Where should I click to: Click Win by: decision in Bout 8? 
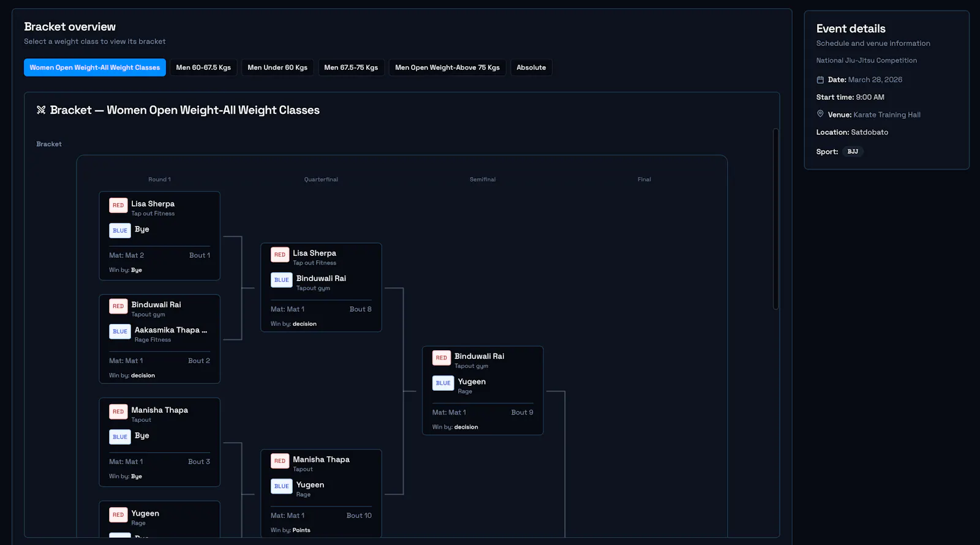(293, 324)
